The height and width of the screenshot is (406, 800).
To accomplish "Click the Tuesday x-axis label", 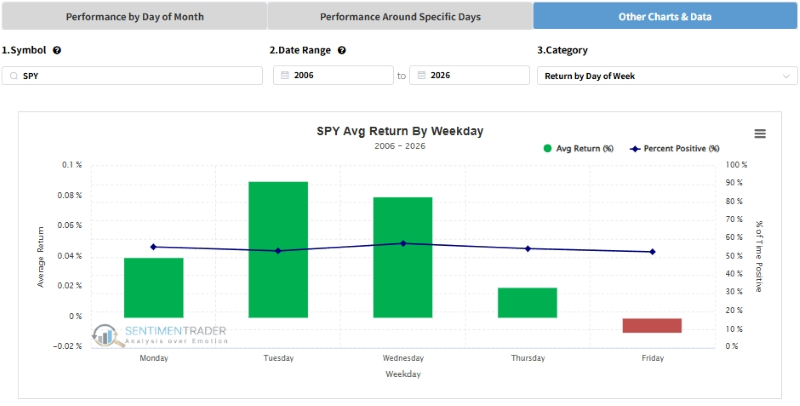I will point(279,358).
